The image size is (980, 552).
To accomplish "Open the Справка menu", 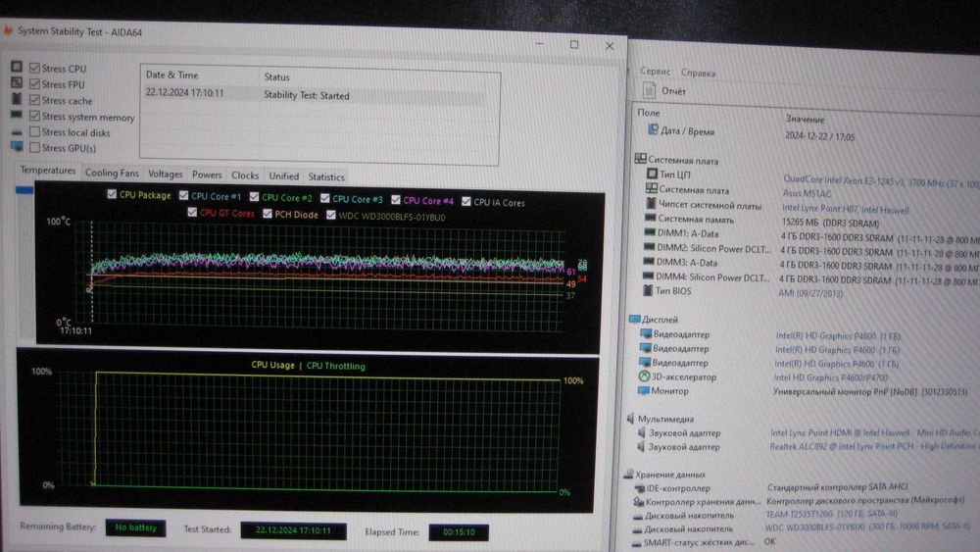I will [698, 73].
